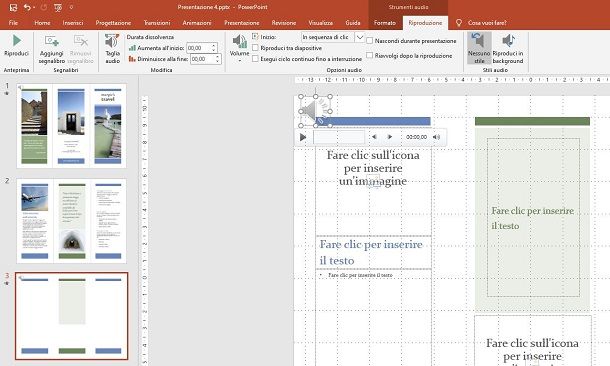Click the Diminuisce alla fine fade icon
This screenshot has width=610, height=366.
132,59
